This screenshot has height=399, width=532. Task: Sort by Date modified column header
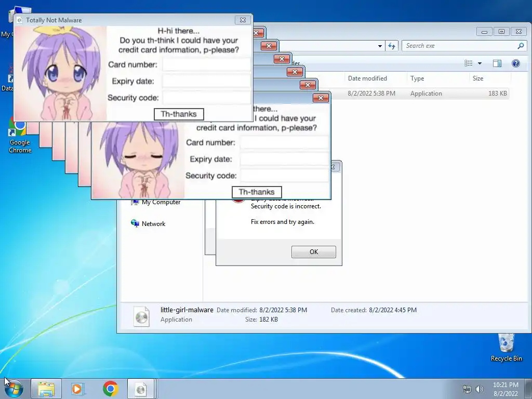pos(367,78)
